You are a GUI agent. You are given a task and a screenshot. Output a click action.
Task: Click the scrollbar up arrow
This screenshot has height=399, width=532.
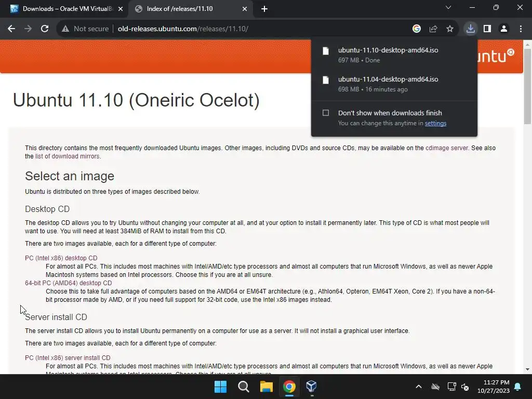coord(528,45)
